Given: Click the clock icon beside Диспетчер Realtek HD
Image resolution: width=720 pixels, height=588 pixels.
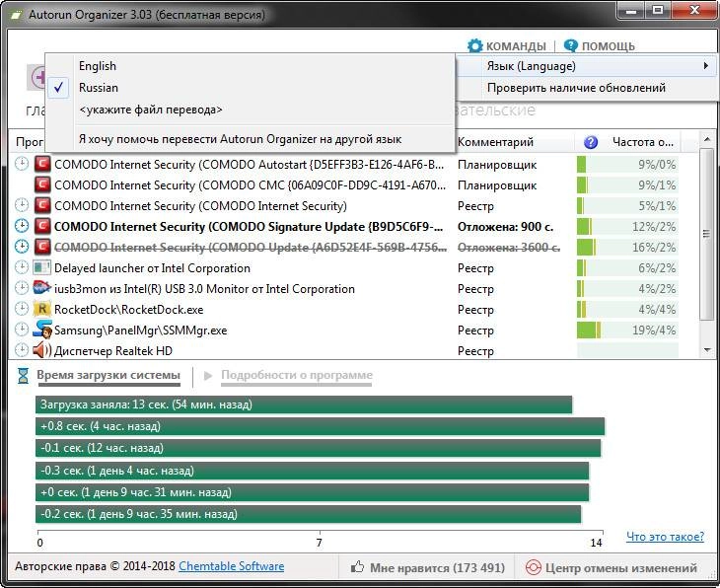Looking at the screenshot, I should (22, 350).
